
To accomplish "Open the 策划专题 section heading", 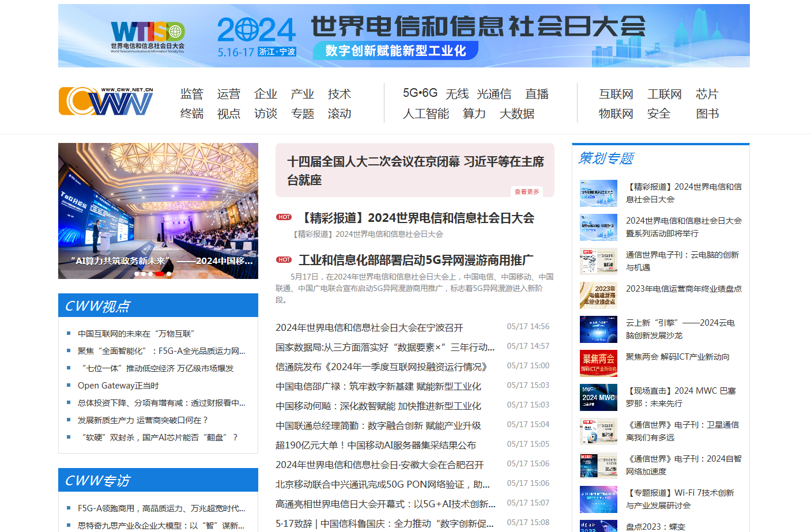I will point(606,158).
